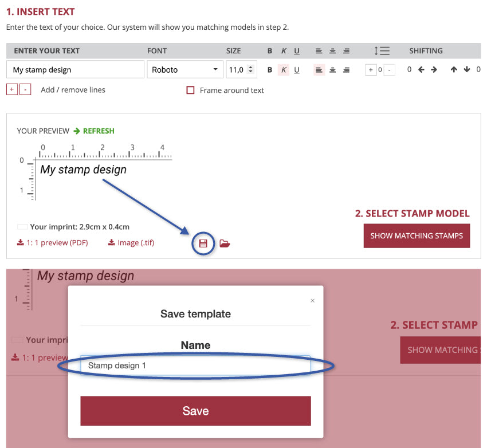
Task: Click the template Name input field
Action: point(195,365)
